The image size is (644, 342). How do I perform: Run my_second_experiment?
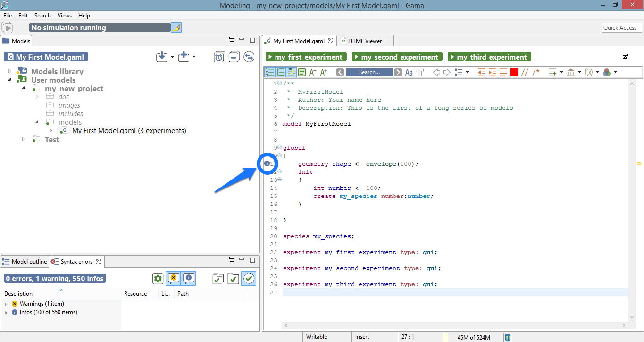click(397, 57)
